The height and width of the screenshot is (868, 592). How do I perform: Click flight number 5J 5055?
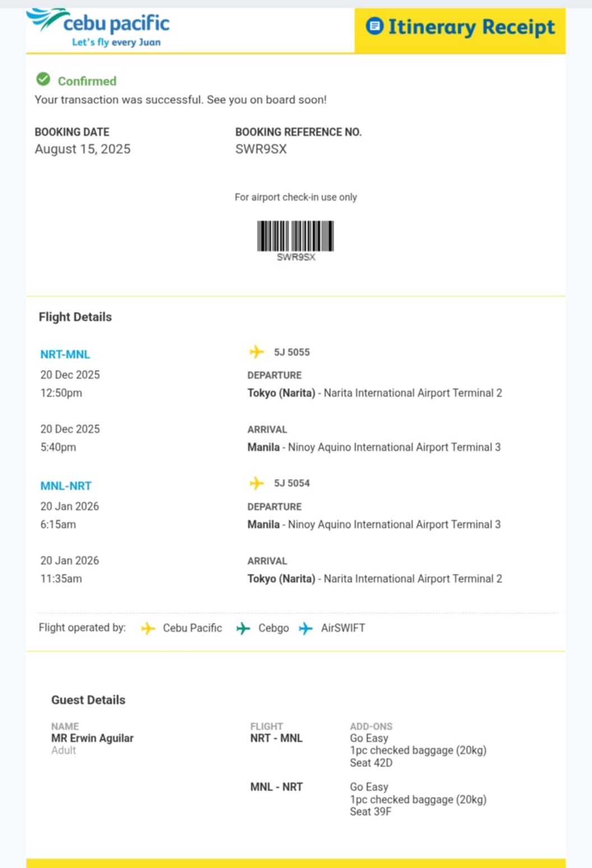pyautogui.click(x=292, y=352)
